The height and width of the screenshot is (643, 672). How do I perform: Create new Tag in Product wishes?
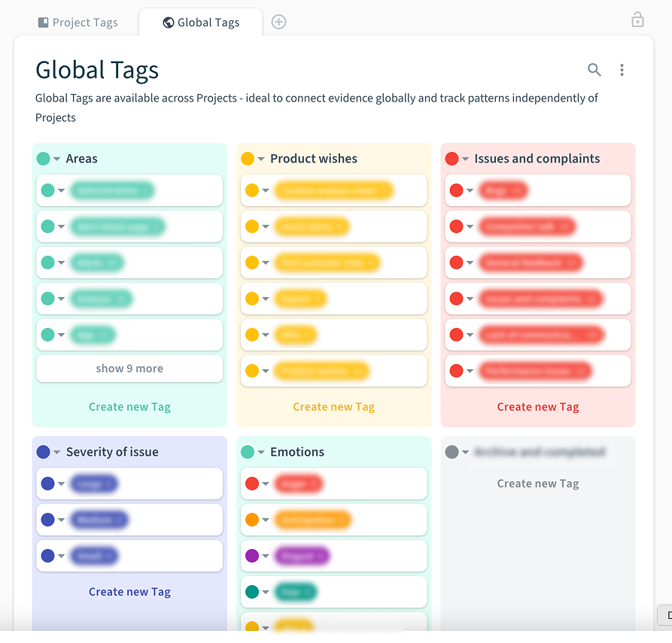pos(333,407)
